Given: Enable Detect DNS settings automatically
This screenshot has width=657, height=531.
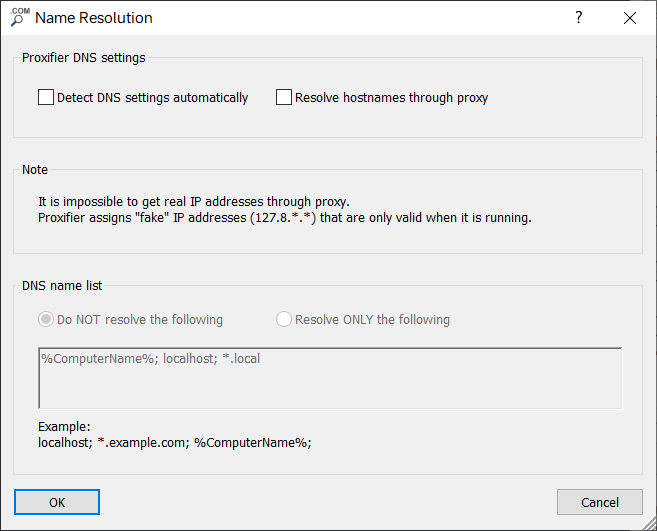Looking at the screenshot, I should point(46,98).
